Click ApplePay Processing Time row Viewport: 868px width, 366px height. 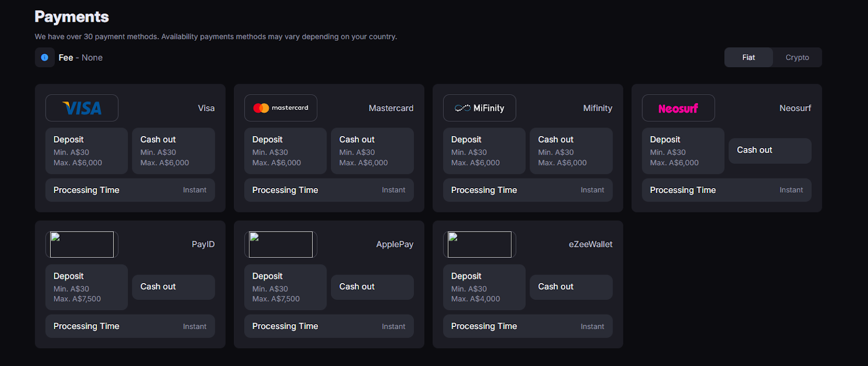point(329,326)
